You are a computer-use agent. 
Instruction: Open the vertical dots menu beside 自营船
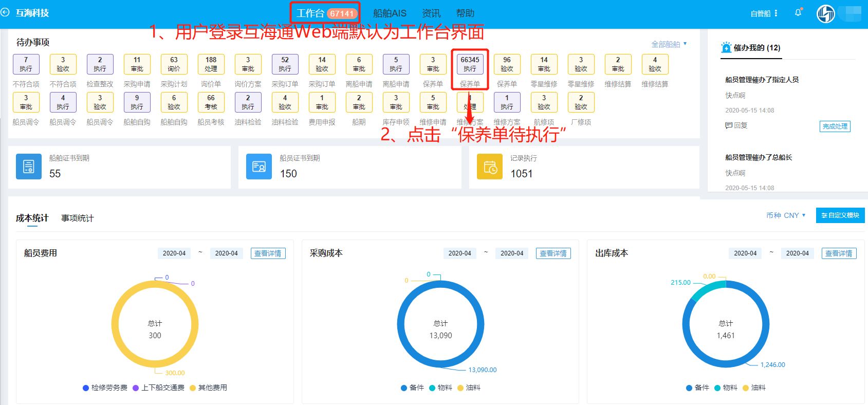click(776, 13)
